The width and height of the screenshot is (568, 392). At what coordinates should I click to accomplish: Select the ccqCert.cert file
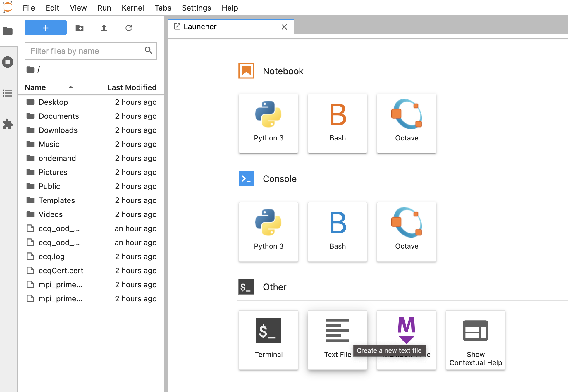coord(91,271)
